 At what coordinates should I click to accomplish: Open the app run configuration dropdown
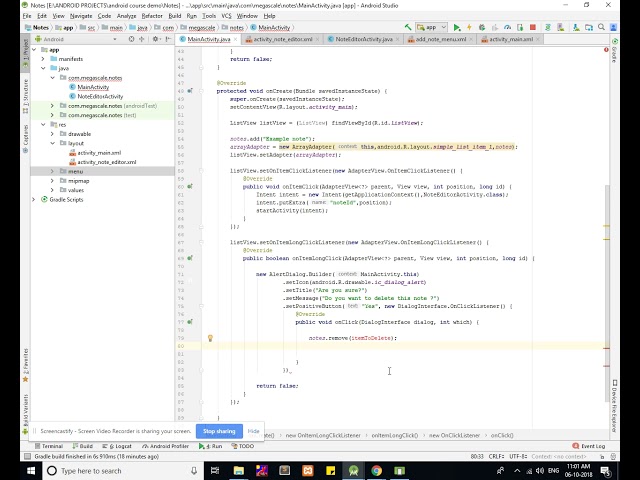[x=431, y=27]
